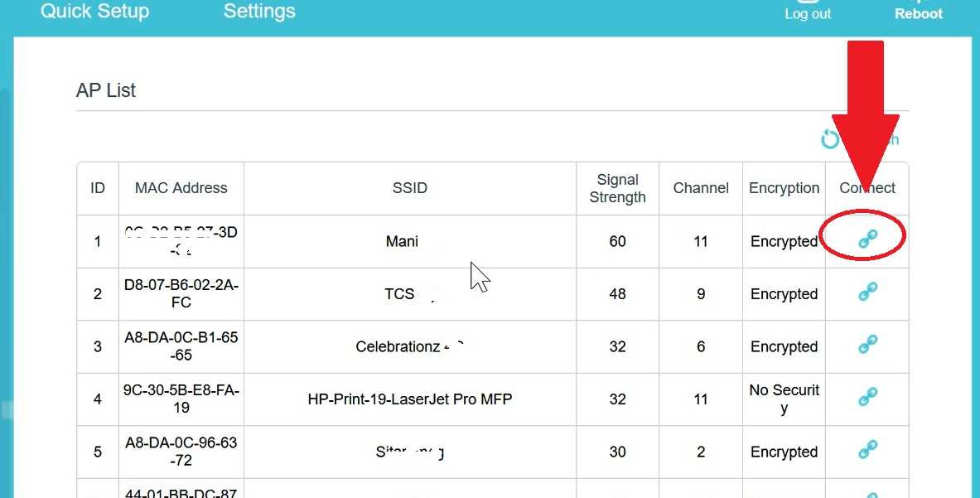The width and height of the screenshot is (980, 498).
Task: Open the Quick Setup tab
Action: tap(95, 12)
